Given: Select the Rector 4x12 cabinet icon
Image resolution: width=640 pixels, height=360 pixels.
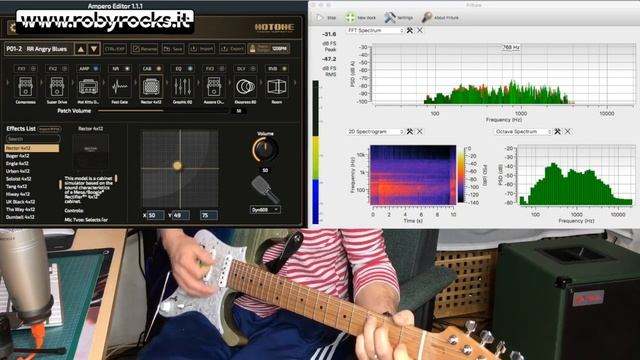Looking at the screenshot, I should [x=151, y=87].
